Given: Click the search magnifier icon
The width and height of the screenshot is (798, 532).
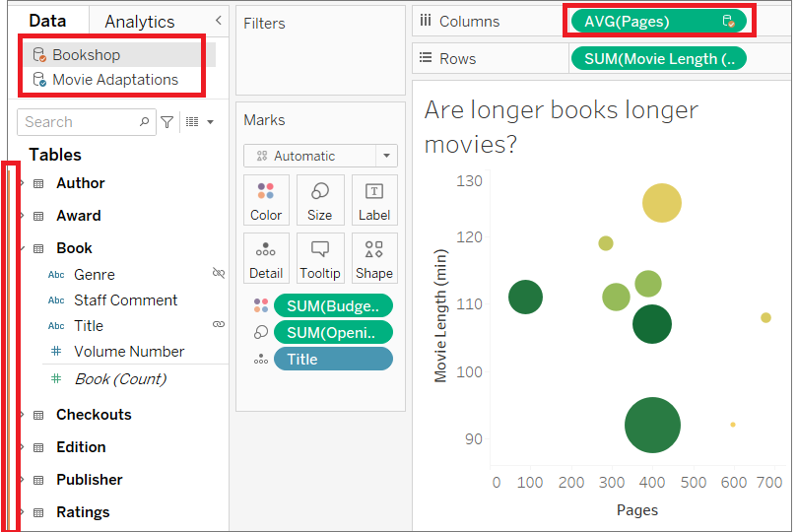Looking at the screenshot, I should point(145,122).
